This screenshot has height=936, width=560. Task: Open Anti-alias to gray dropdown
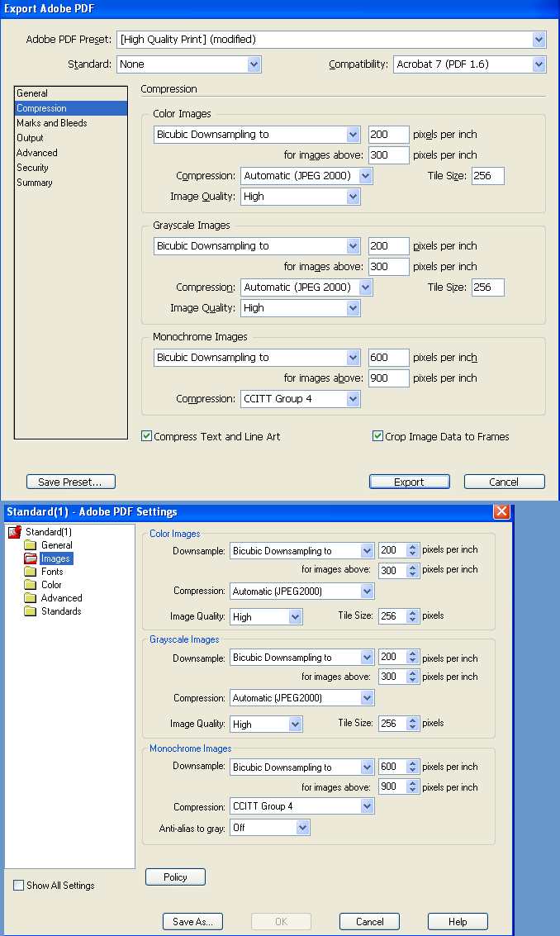[x=269, y=828]
